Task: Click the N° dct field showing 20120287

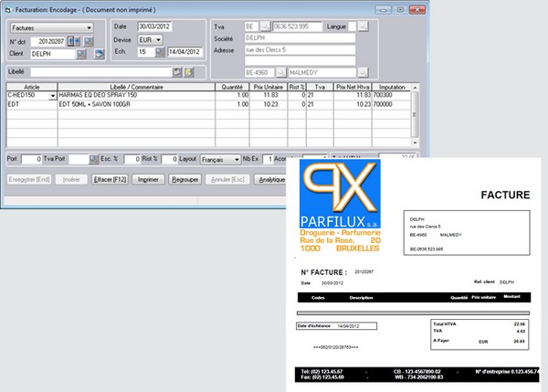Action: (48, 42)
